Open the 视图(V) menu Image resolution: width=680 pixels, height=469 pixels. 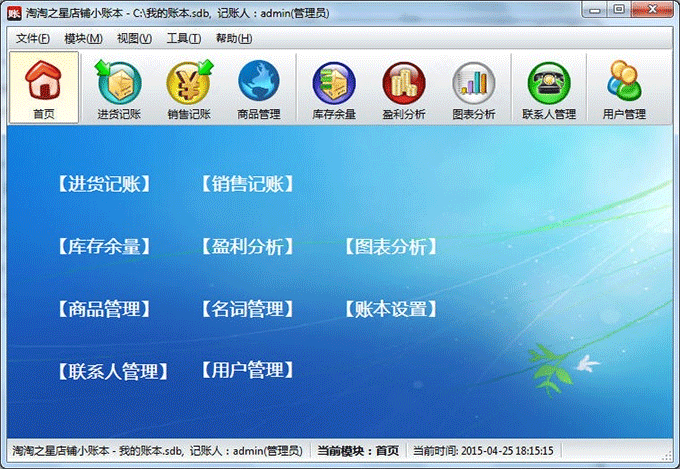(134, 39)
